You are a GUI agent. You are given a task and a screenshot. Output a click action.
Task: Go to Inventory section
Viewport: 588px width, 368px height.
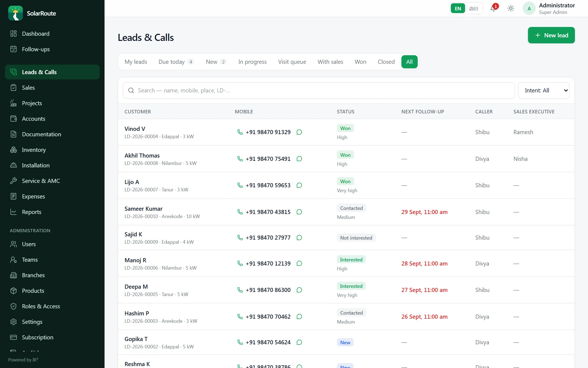pos(52,150)
